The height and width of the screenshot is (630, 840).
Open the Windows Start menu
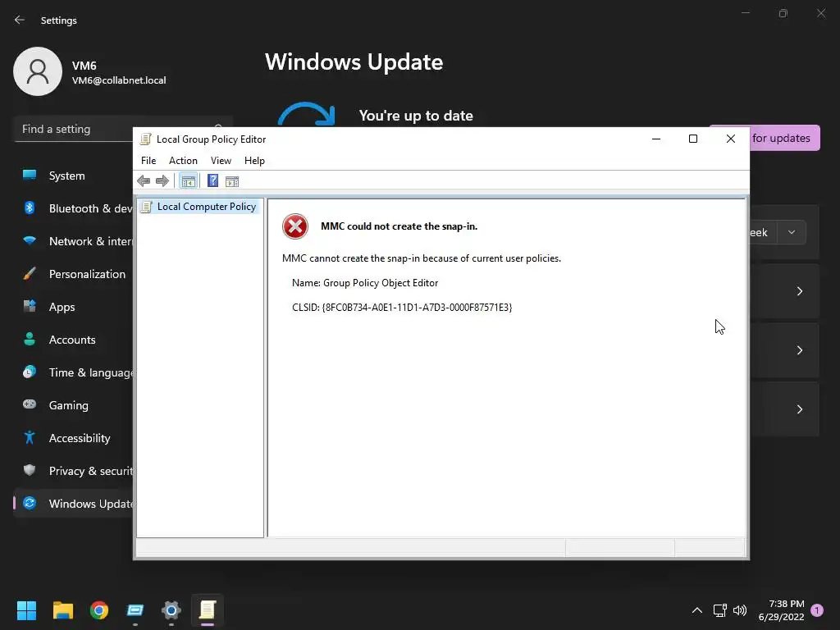click(26, 610)
